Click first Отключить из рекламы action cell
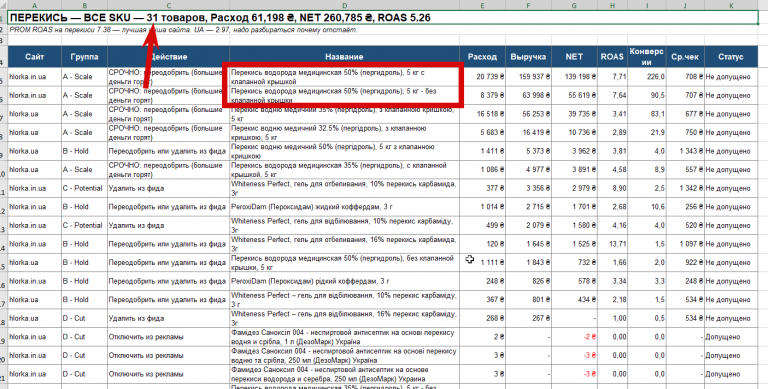This screenshot has width=768, height=389. pyautogui.click(x=168, y=337)
